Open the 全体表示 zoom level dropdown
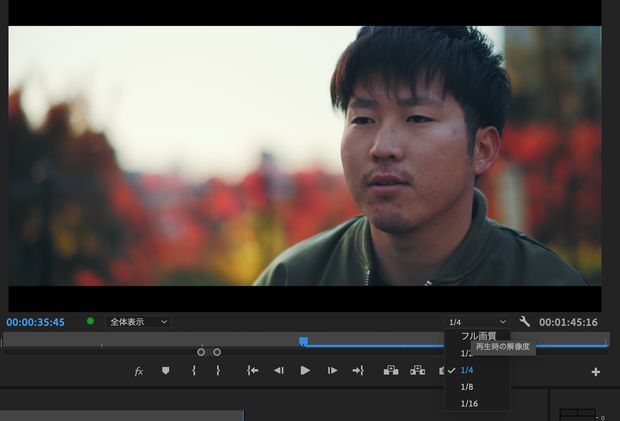Viewport: 620px width, 421px height. pyautogui.click(x=139, y=322)
